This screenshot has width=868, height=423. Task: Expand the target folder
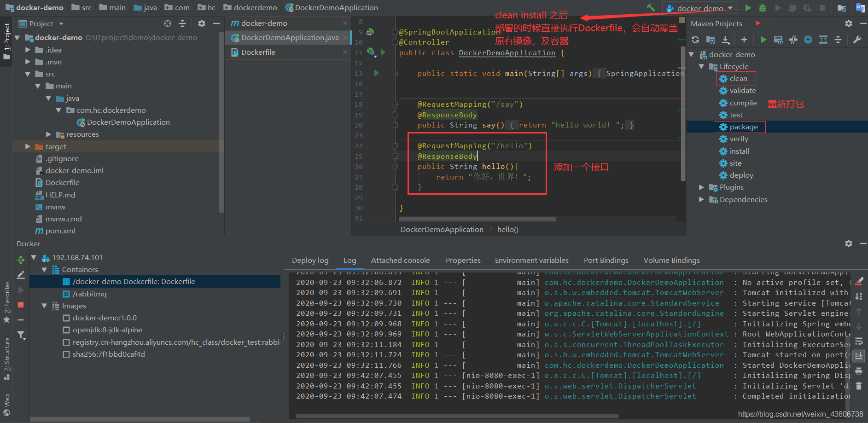(28, 146)
